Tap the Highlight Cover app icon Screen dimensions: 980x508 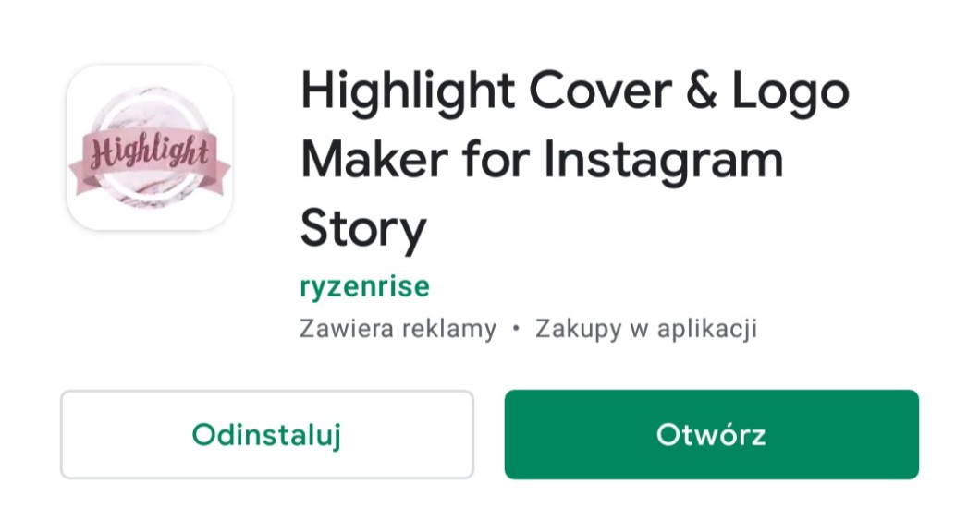pos(150,147)
